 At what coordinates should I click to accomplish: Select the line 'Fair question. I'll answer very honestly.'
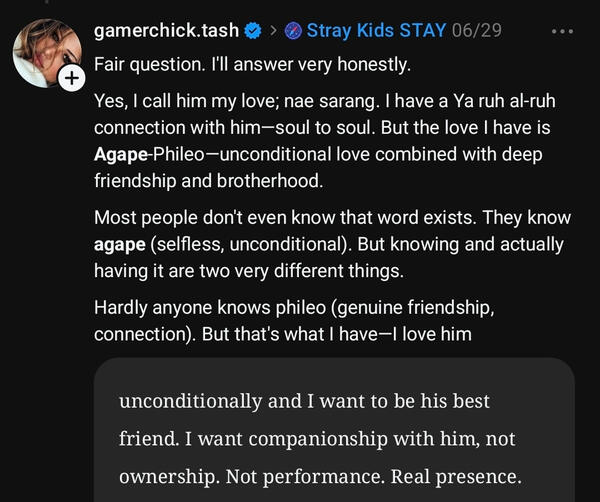(252, 64)
